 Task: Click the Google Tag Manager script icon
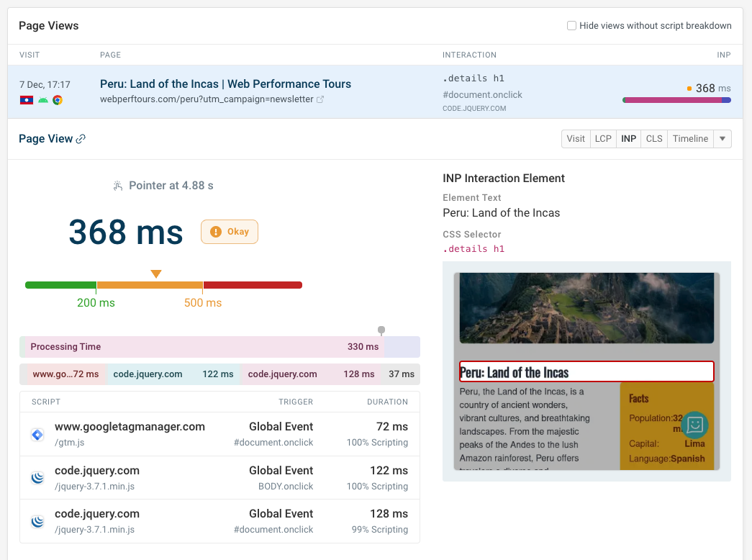[x=37, y=435]
